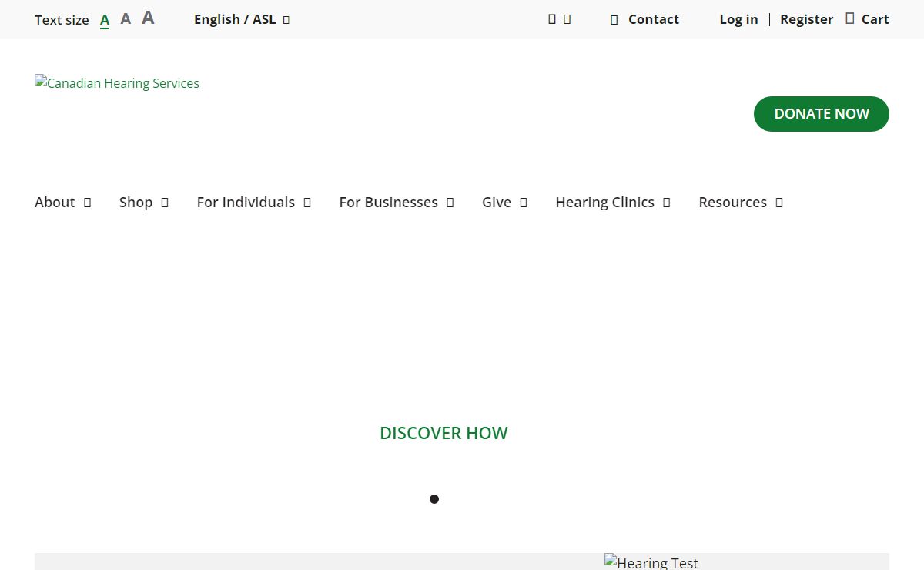Image resolution: width=924 pixels, height=570 pixels.
Task: Open the Shop menu
Action: 136,203
